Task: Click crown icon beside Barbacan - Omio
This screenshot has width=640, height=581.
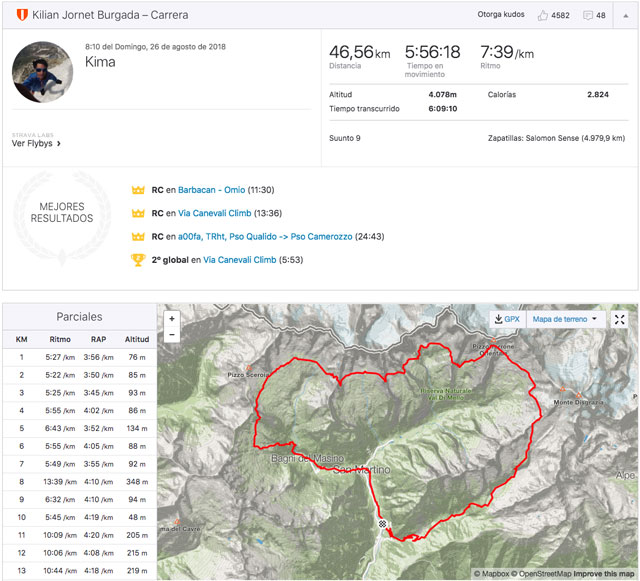Action: 138,190
